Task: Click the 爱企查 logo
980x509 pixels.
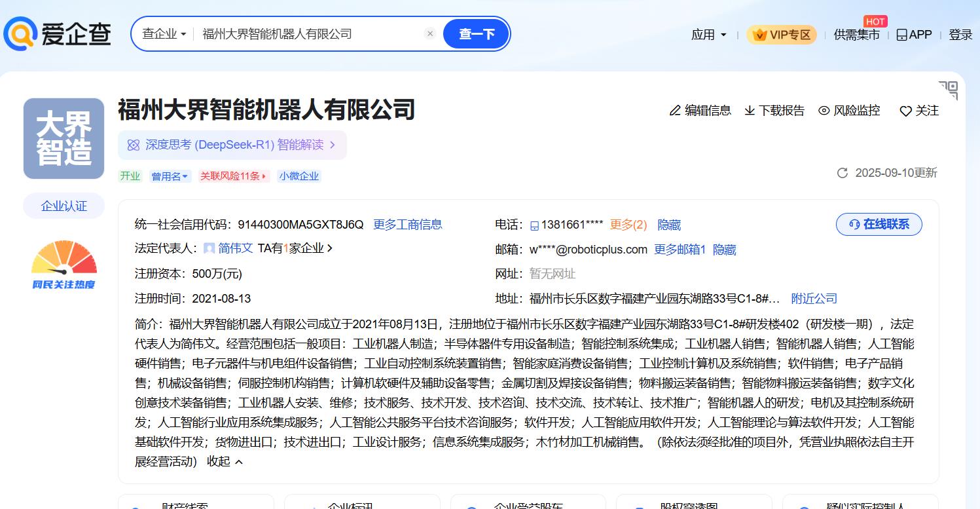Action: 57,34
